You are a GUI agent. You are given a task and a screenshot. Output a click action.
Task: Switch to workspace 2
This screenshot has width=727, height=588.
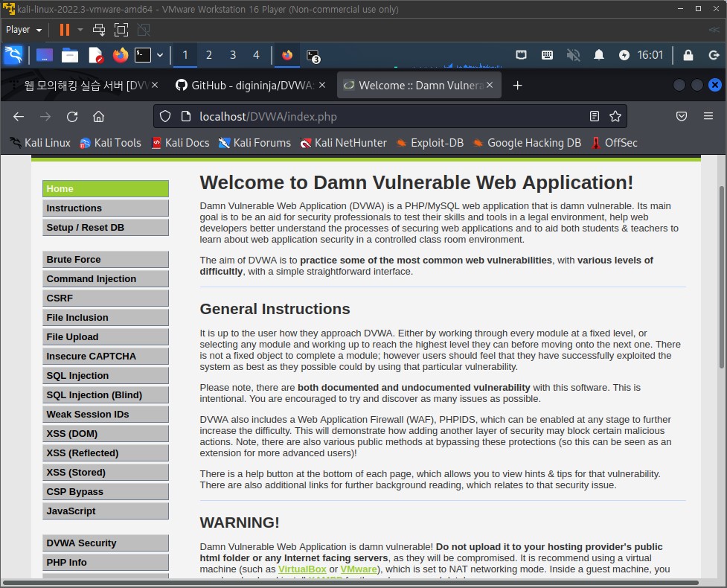(208, 55)
